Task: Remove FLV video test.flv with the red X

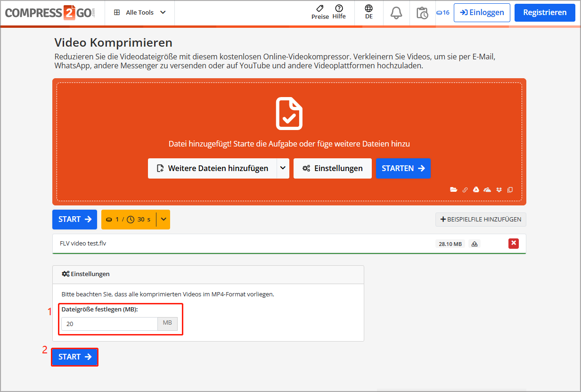Action: click(513, 243)
